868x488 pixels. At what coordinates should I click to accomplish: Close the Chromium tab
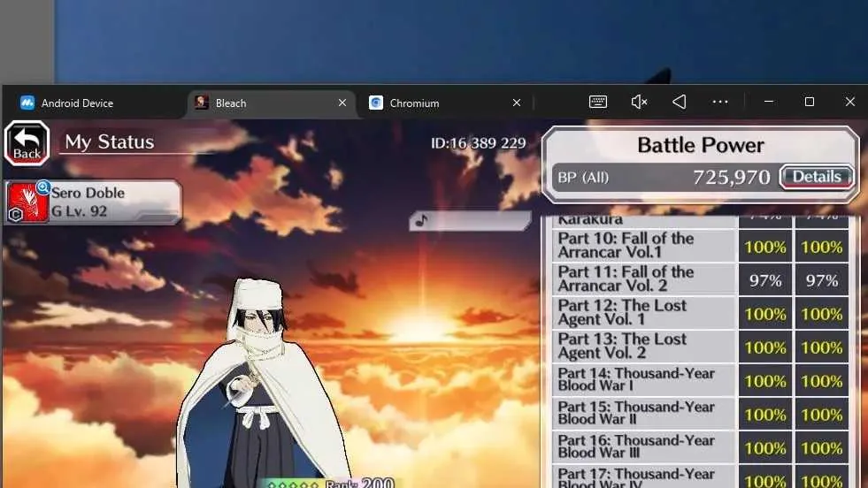517,103
